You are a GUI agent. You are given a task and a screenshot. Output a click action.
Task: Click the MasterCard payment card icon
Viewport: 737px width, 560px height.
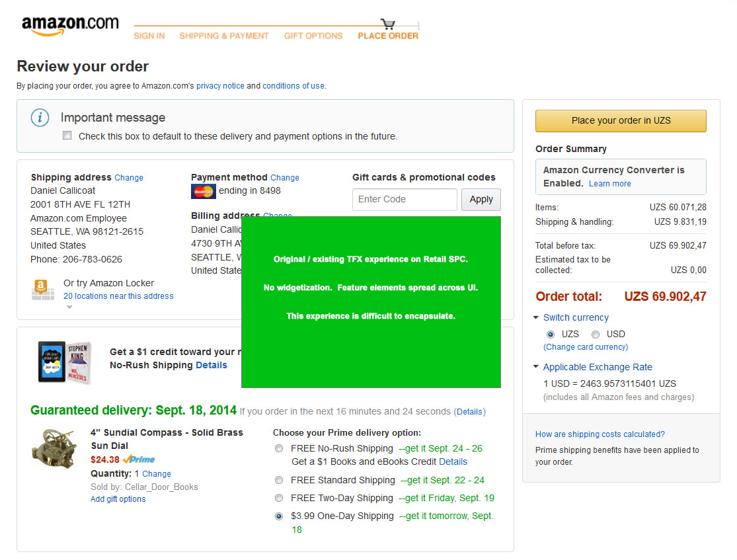[x=203, y=191]
